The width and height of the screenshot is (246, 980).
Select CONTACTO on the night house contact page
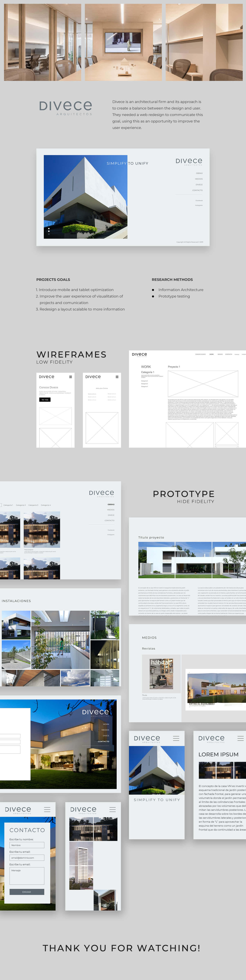point(103,741)
